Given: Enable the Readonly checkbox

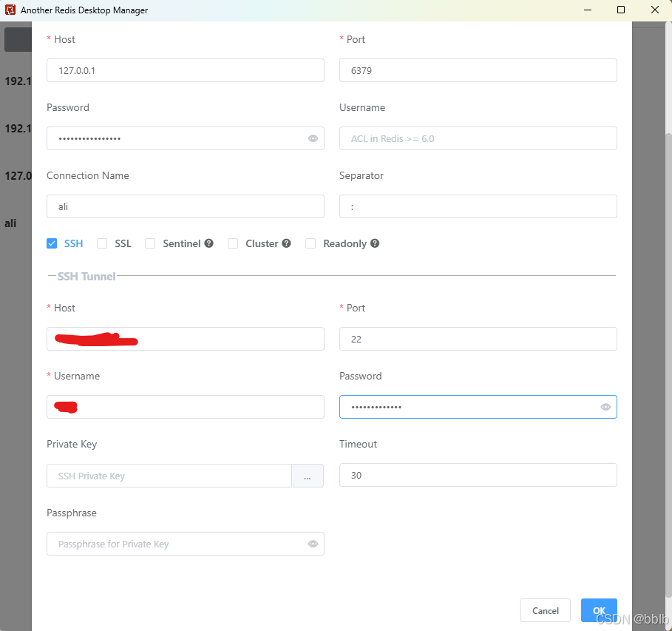Looking at the screenshot, I should [310, 243].
